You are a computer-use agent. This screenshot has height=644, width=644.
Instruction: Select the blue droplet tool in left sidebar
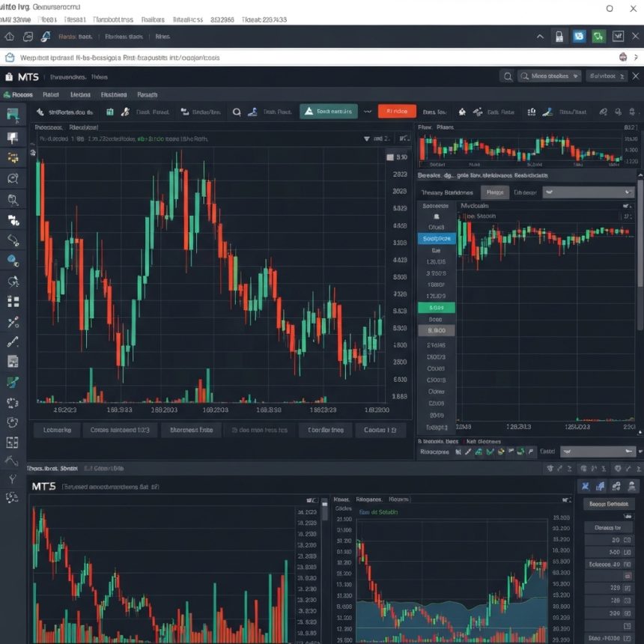pos(13,260)
